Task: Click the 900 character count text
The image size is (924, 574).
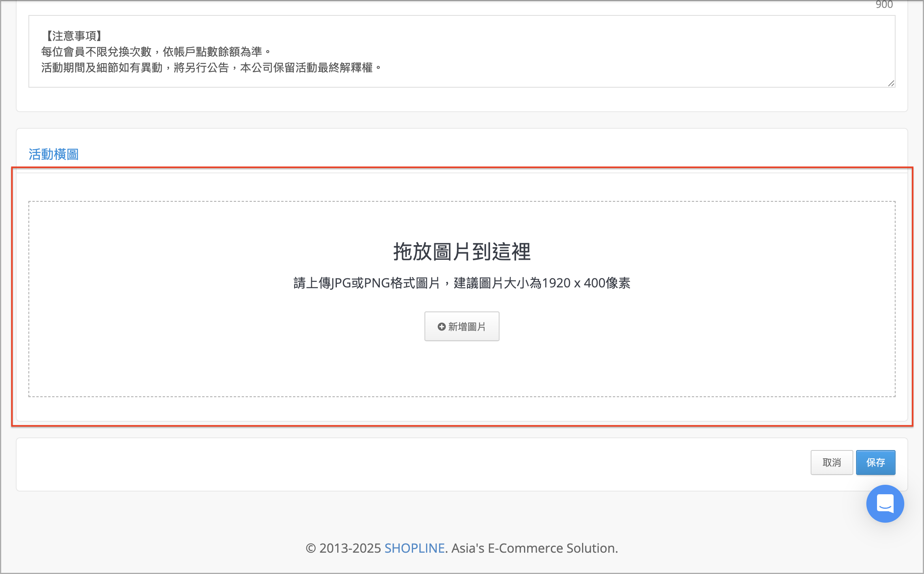Action: click(884, 5)
